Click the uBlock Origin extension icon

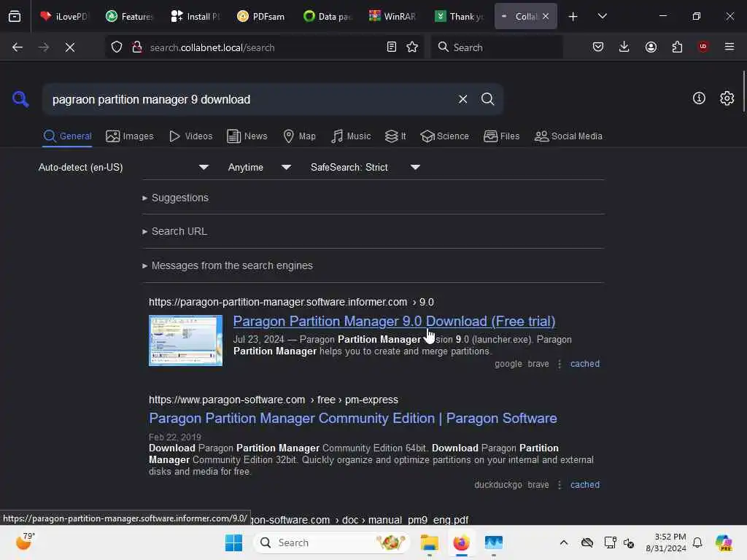click(x=703, y=47)
